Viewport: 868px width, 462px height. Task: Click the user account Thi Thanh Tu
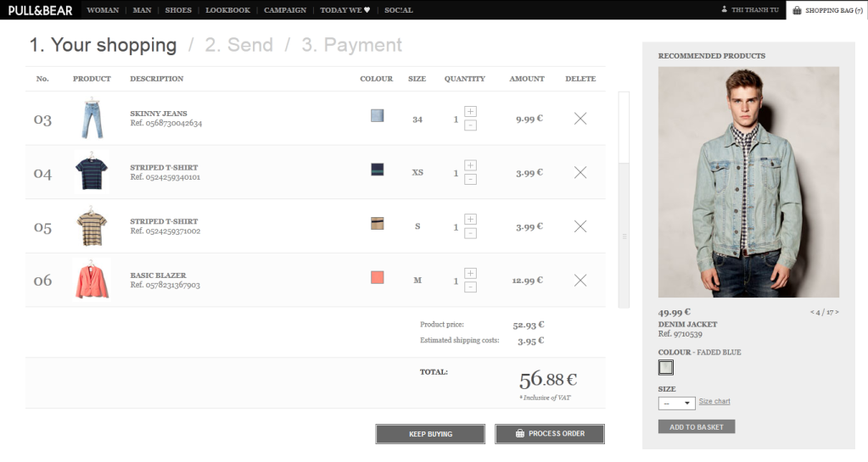pyautogui.click(x=750, y=10)
